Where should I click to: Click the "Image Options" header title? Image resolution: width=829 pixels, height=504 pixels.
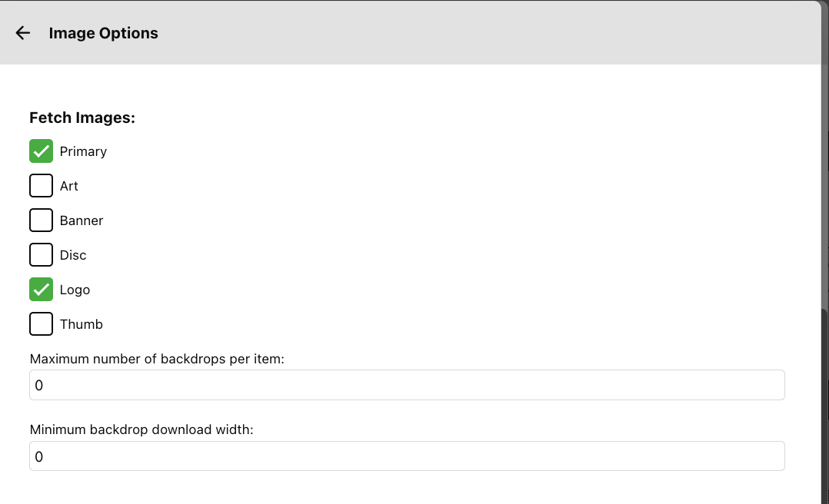pyautogui.click(x=103, y=33)
